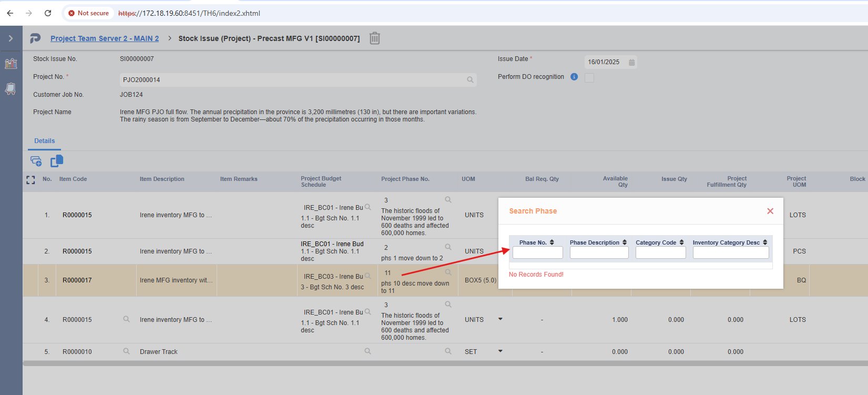This screenshot has width=868, height=395.
Task: Open the Issue Date calendar picker icon
Action: click(x=631, y=62)
